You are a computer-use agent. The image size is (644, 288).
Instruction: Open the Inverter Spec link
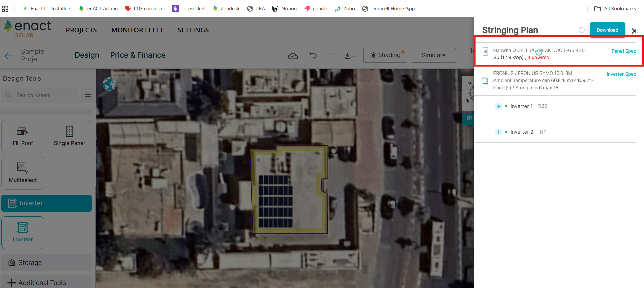coord(621,74)
